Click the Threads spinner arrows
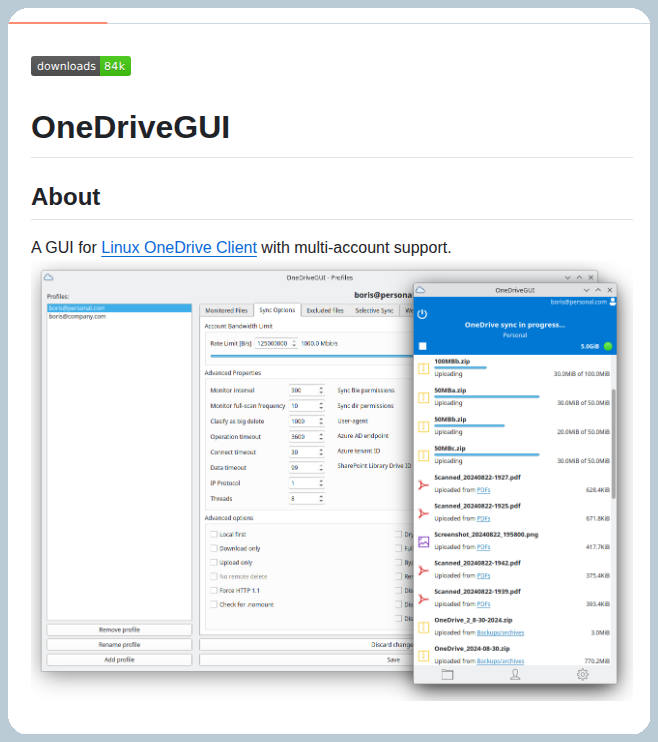The height and width of the screenshot is (742, 658). pos(321,499)
